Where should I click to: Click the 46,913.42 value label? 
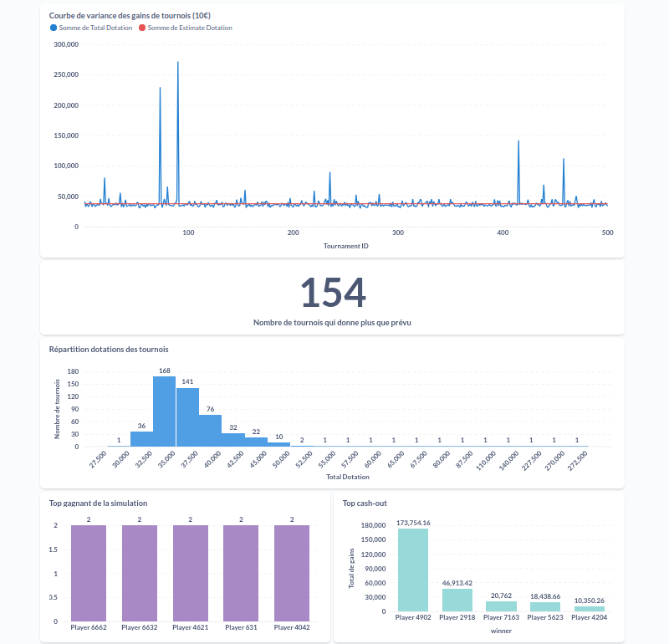[457, 583]
